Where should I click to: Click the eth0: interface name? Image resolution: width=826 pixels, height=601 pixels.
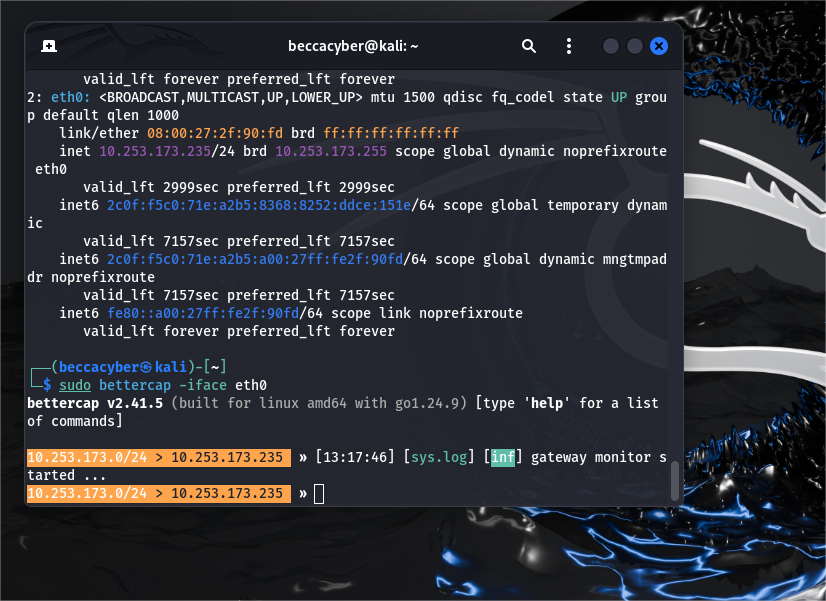pos(71,97)
